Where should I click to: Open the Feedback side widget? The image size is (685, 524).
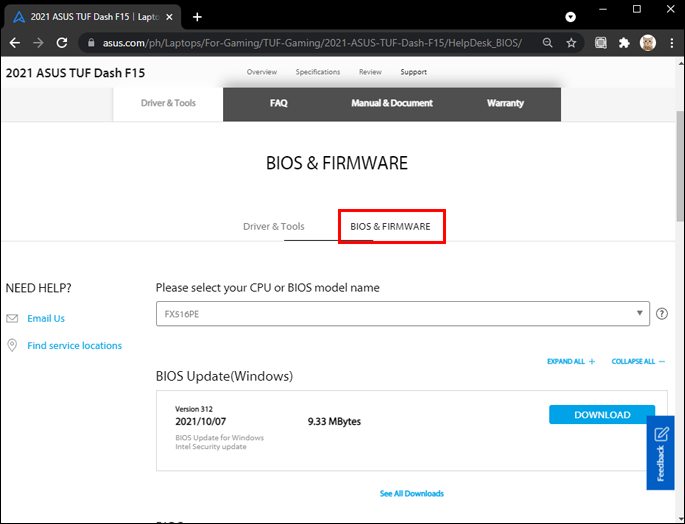coord(660,453)
